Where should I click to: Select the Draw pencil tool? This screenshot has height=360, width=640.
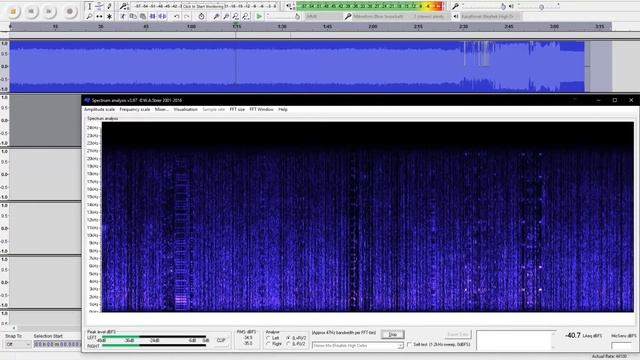coord(109,6)
